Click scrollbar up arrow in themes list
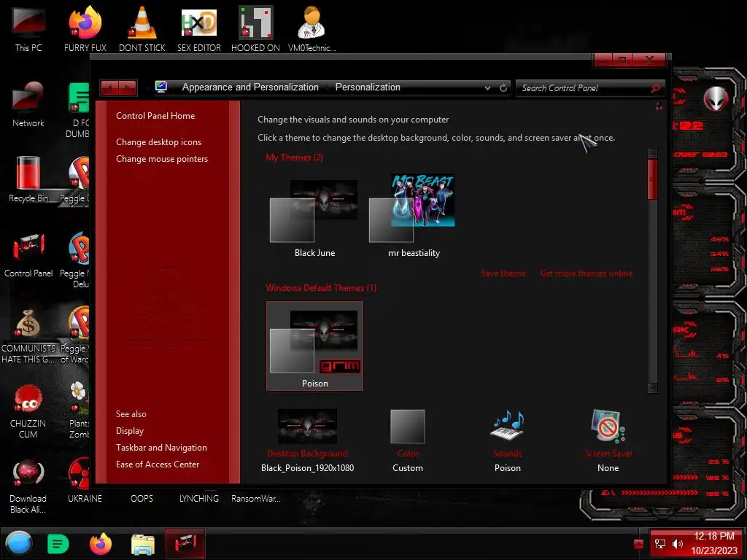The width and height of the screenshot is (747, 560). click(652, 153)
